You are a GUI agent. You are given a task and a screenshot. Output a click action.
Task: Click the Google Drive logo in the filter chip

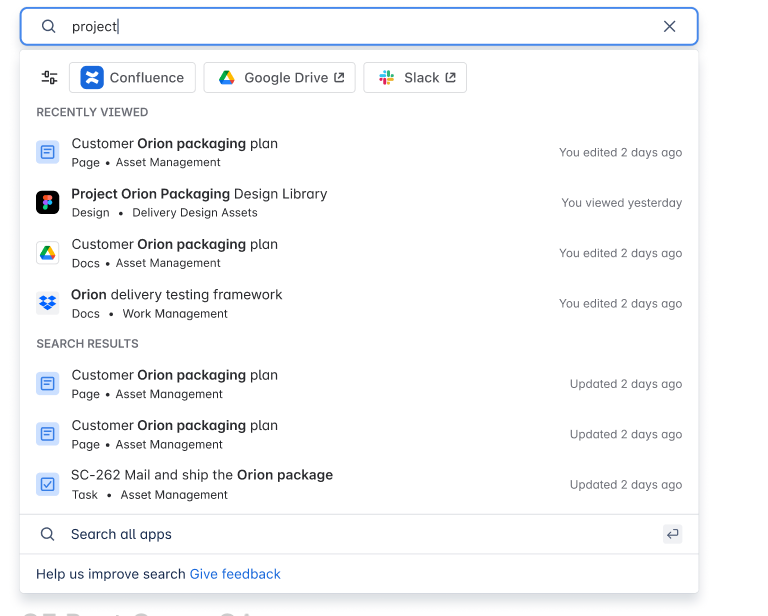pos(227,77)
